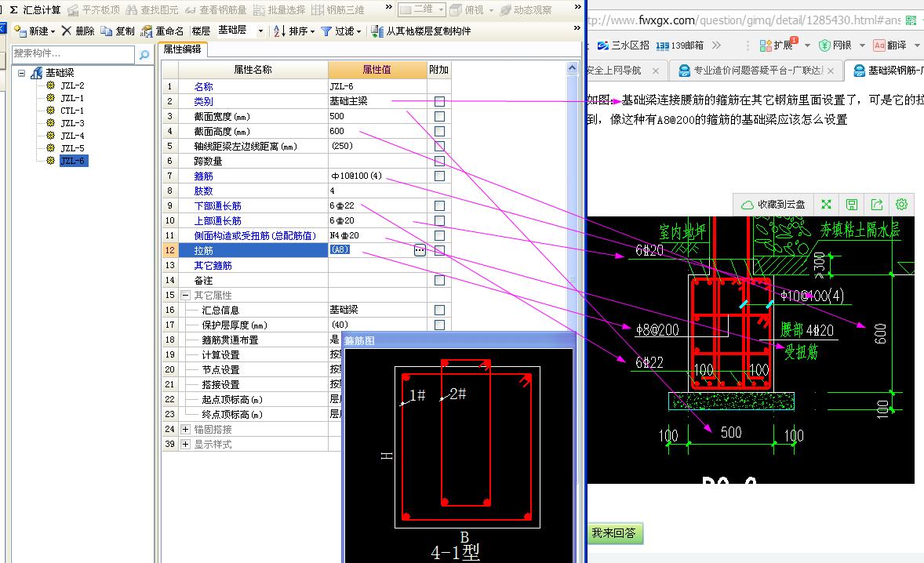Image resolution: width=924 pixels, height=563 pixels.
Task: Click the browser address bar URL
Action: pos(744,20)
